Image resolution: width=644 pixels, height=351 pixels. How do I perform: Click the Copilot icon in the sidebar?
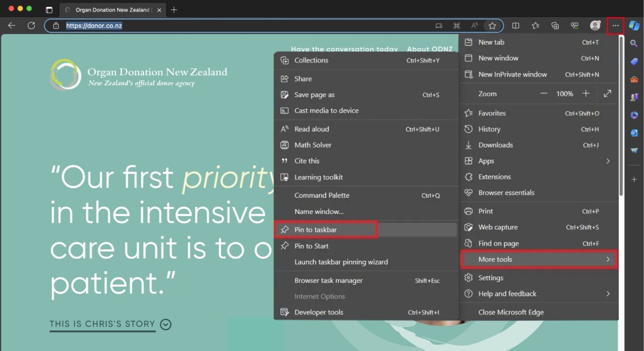(634, 25)
